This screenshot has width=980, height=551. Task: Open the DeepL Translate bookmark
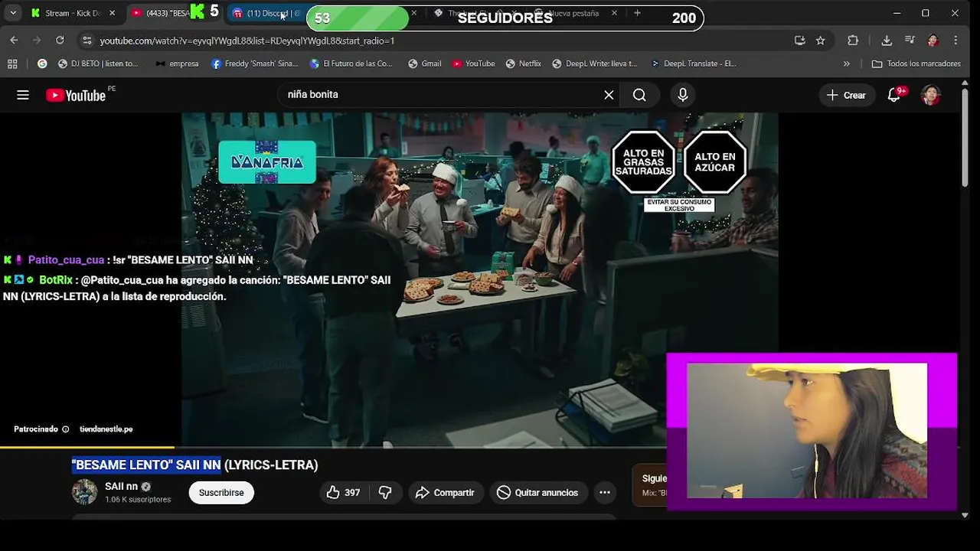694,64
